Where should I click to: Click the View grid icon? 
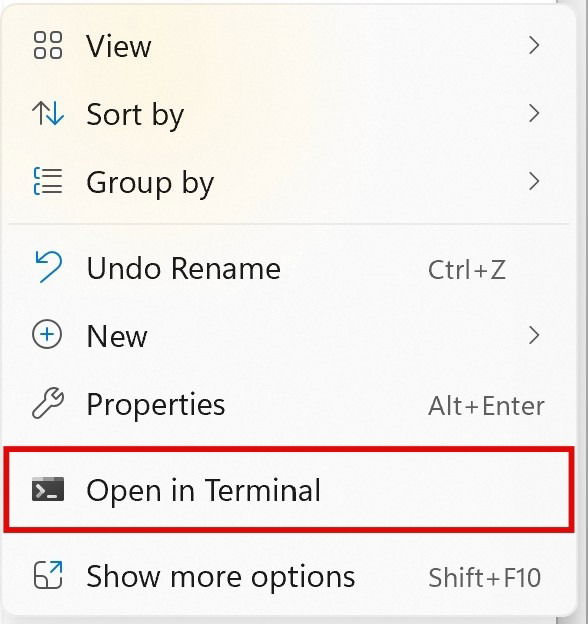(48, 45)
